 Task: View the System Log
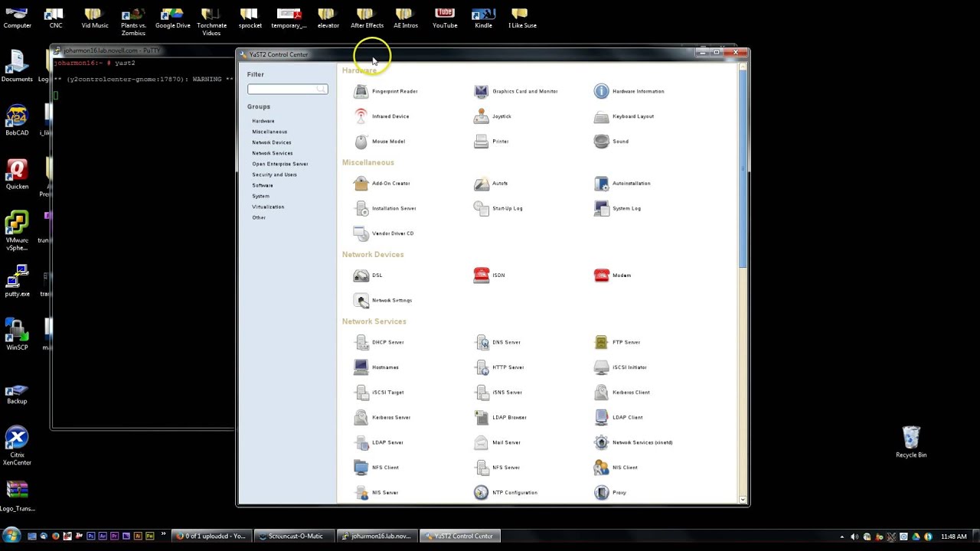[618, 208]
